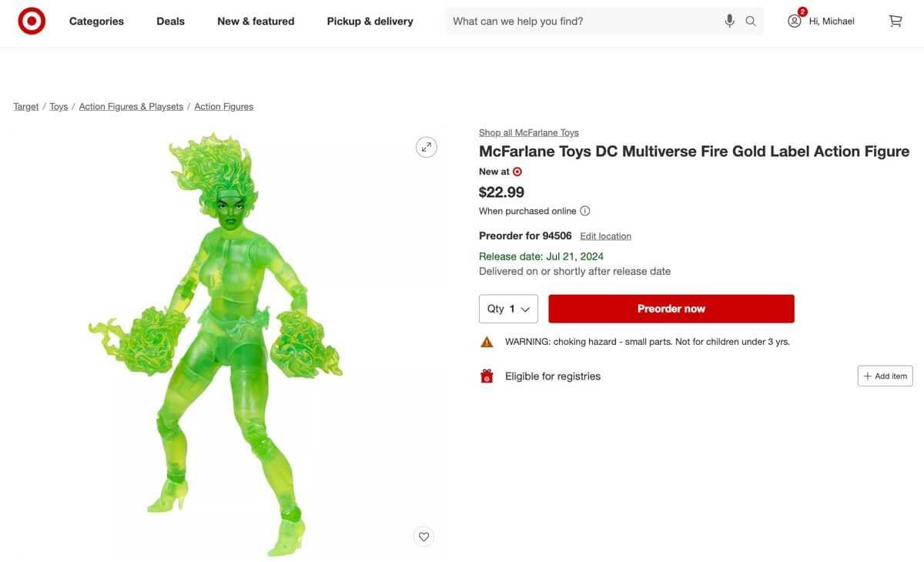Click the search input field
Viewport: 924px width, 562px height.
tap(585, 20)
